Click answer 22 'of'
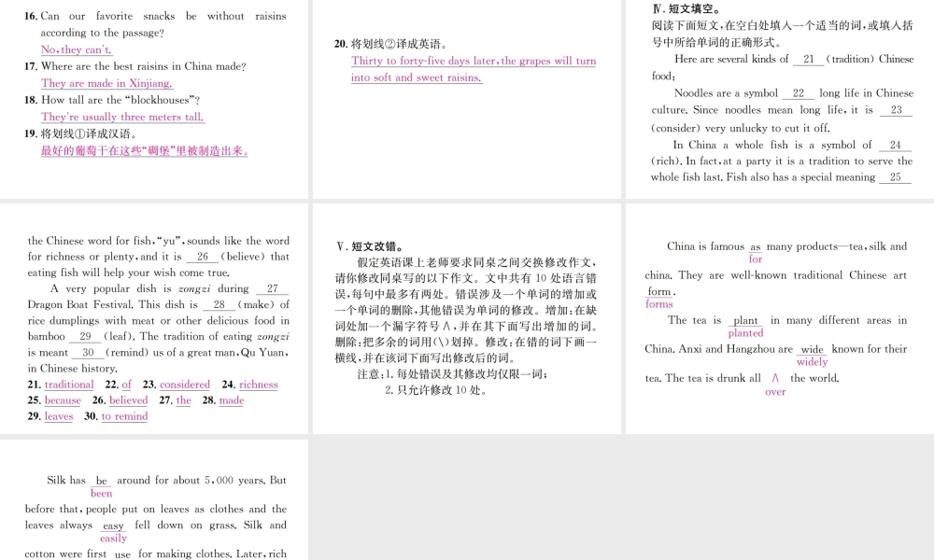 point(126,385)
